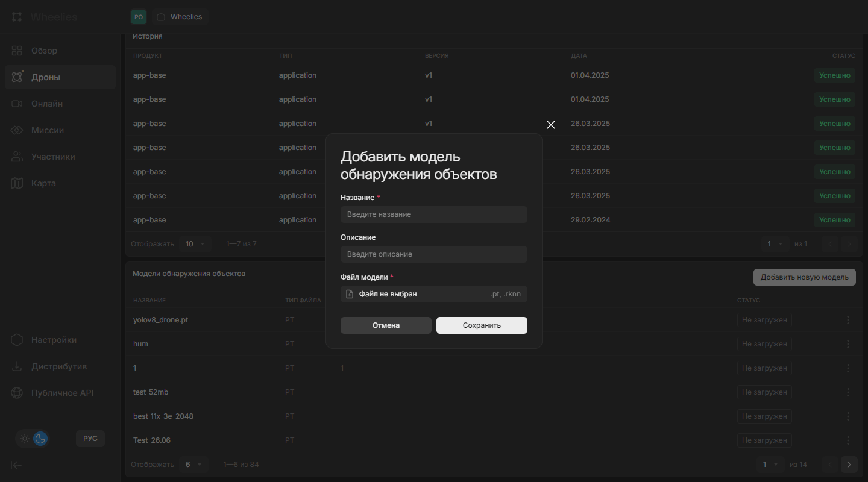Image resolution: width=868 pixels, height=482 pixels.
Task: Click the Настройки settings icon
Action: tap(17, 340)
